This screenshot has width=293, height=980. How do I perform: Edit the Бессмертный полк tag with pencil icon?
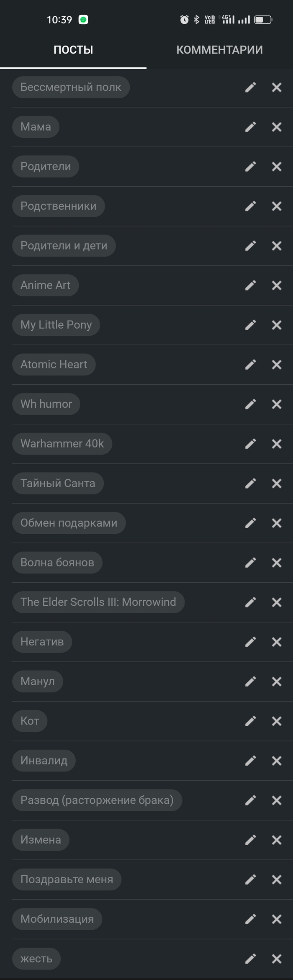pyautogui.click(x=250, y=87)
